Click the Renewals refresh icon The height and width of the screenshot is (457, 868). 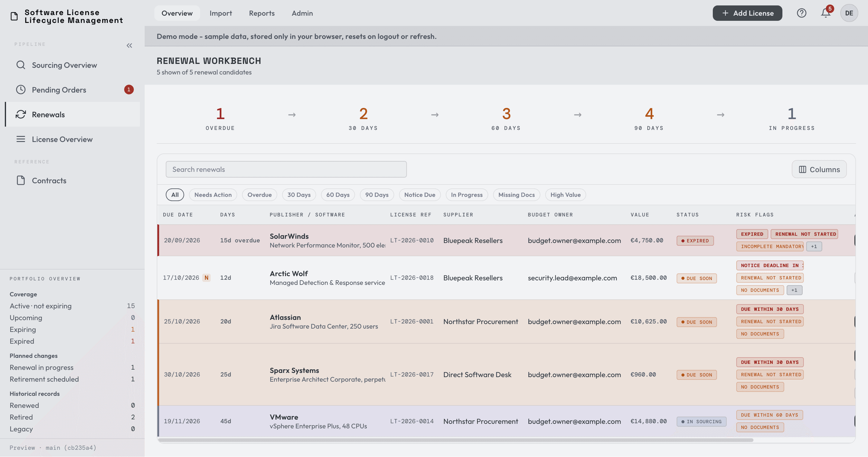pos(21,115)
